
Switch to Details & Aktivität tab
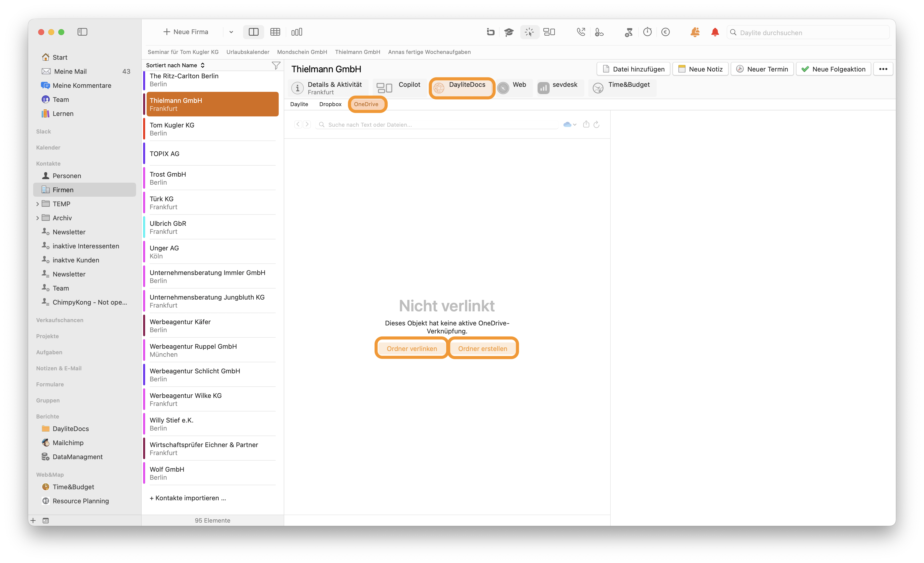[x=328, y=88]
